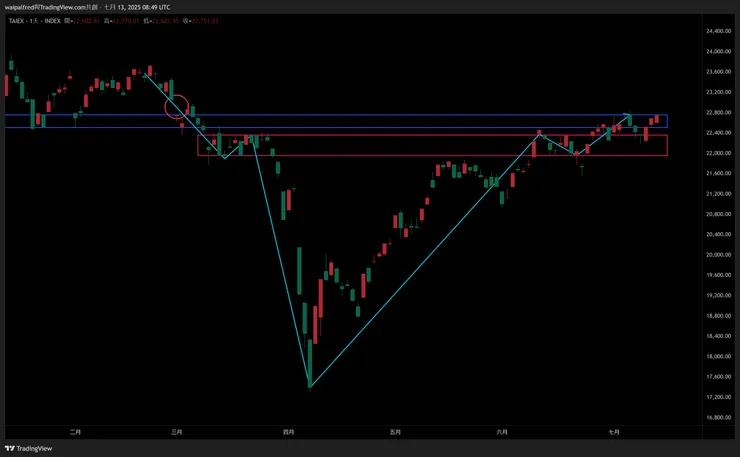Click the 23,200.00 price axis label
Viewport: 740px width, 457px height.
coord(718,92)
